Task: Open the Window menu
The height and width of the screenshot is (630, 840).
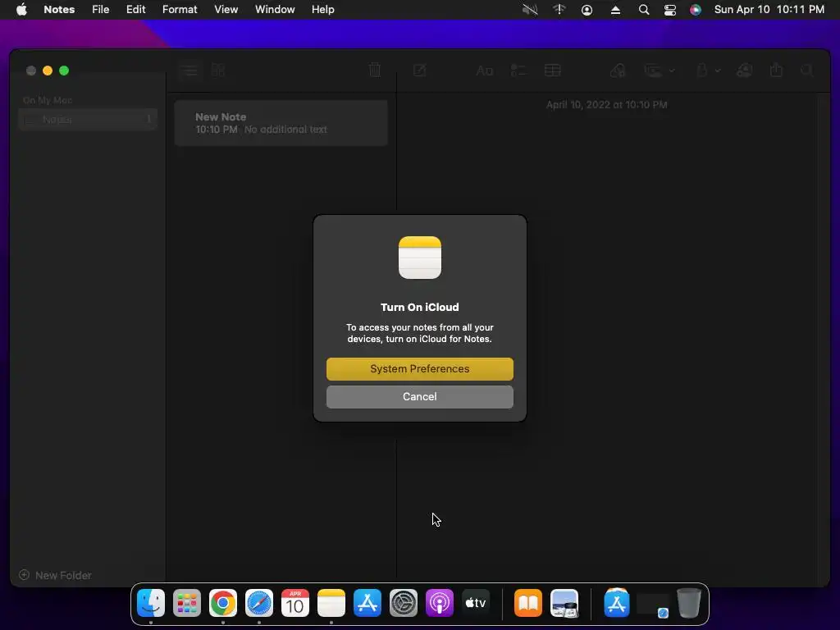Action: 274,9
